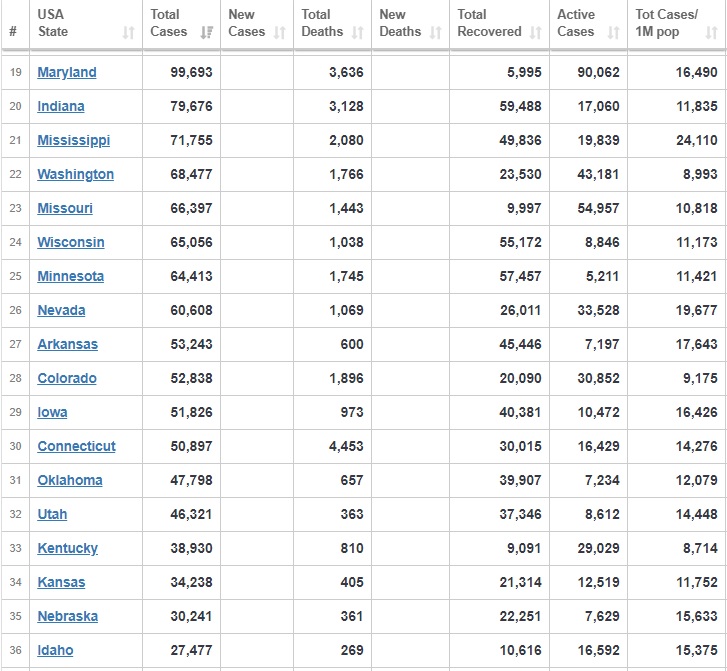
Task: Open the Colorado state link
Action: (67, 378)
